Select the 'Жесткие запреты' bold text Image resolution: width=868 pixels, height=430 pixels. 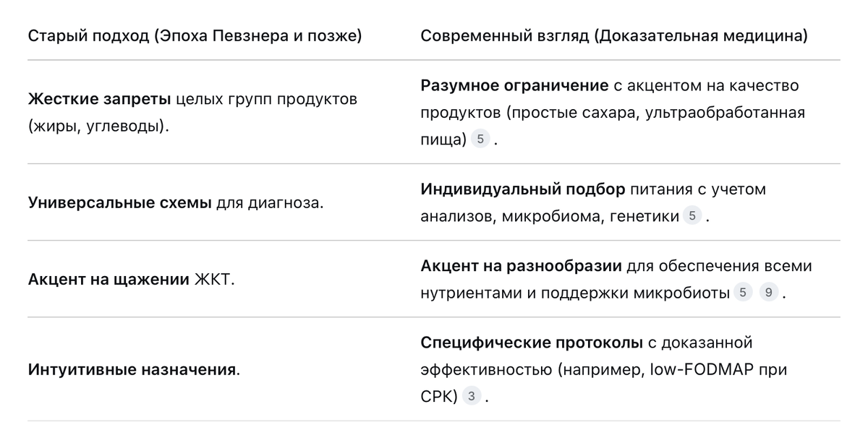[x=100, y=99]
